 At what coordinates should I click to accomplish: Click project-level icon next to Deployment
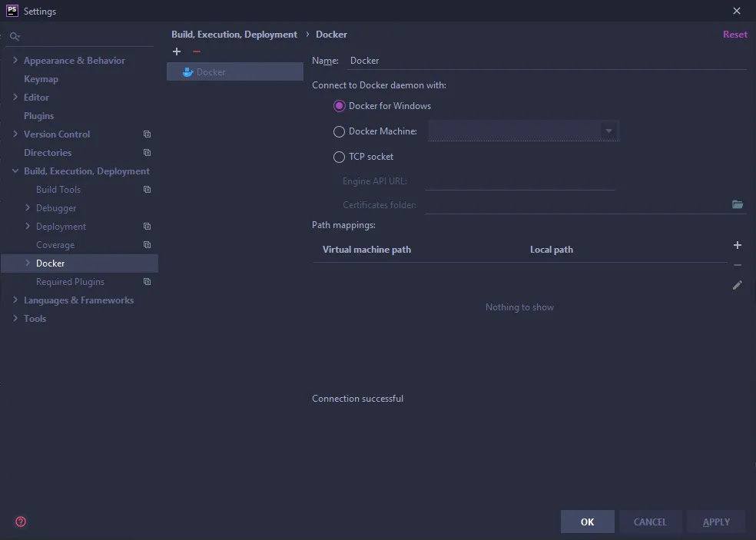pos(147,226)
